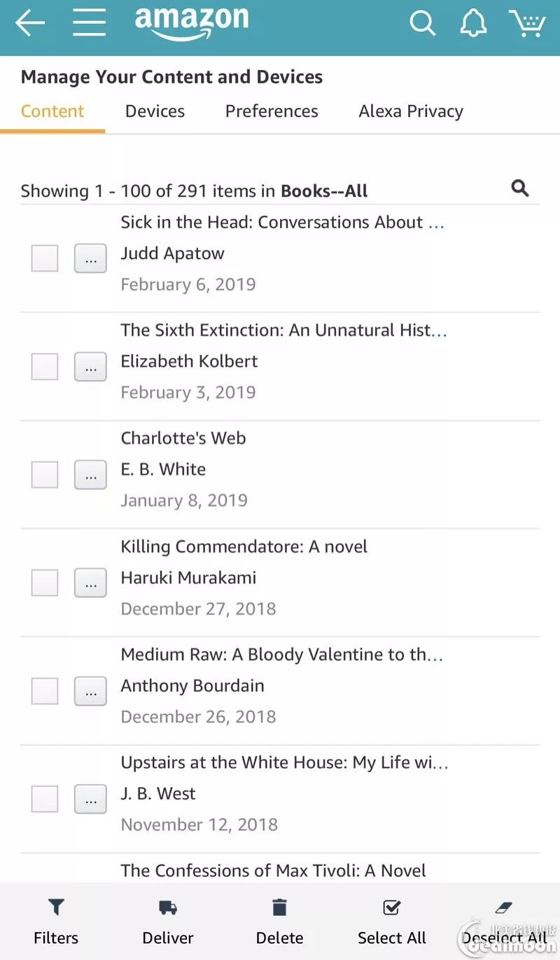Tap Select All button
The image size is (560, 960).
[x=392, y=921]
